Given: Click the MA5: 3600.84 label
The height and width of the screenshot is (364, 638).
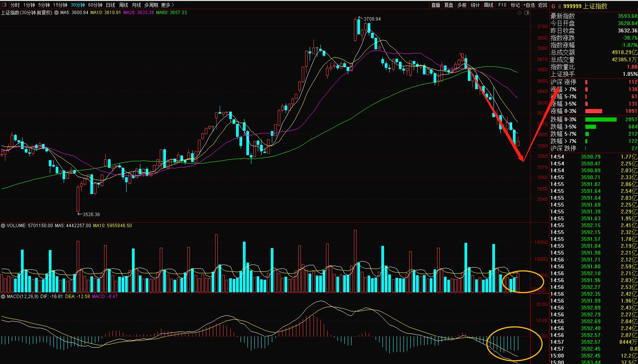Looking at the screenshot, I should click(x=74, y=13).
